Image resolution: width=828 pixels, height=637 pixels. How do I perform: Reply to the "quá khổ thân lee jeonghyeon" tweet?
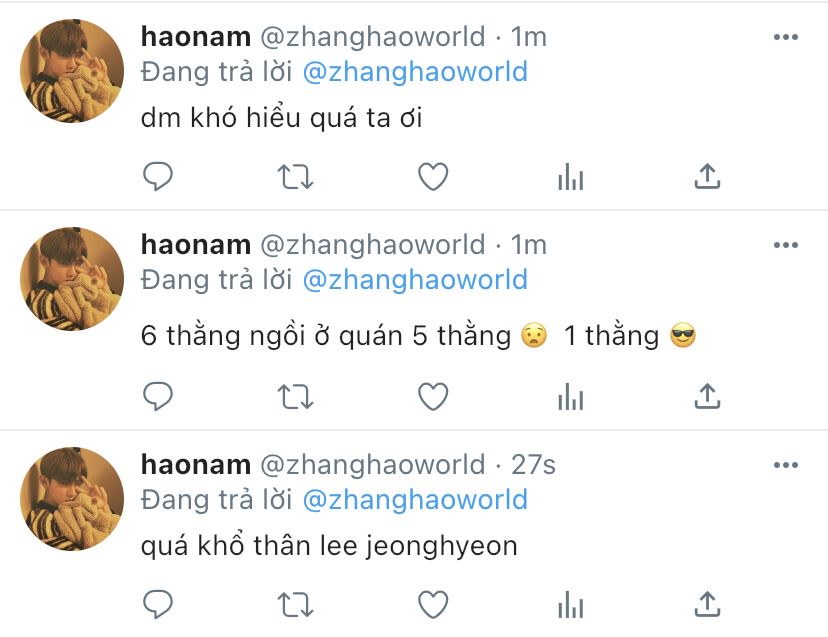pos(158,604)
